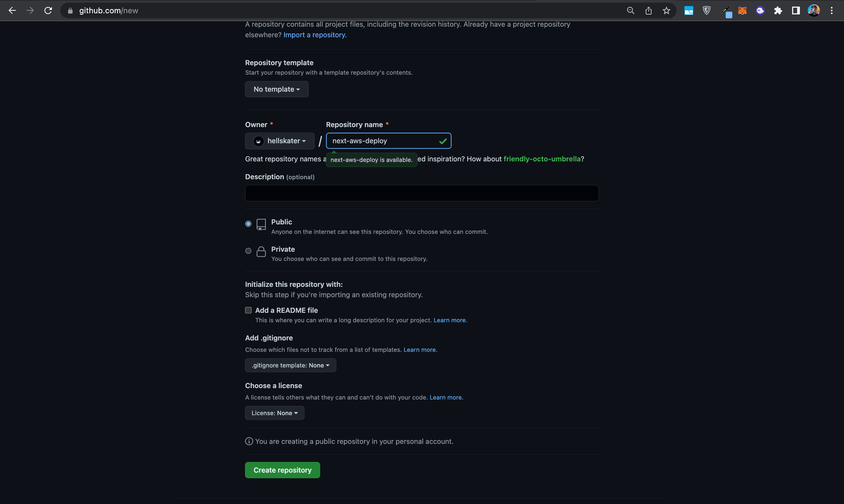Select the Private repository option
This screenshot has height=504, width=844.
coord(248,251)
